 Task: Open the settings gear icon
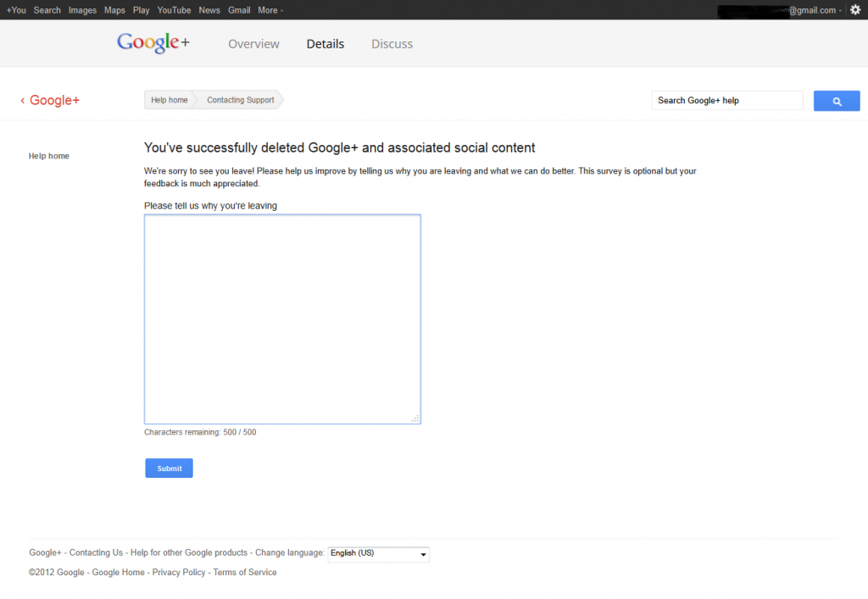click(x=855, y=9)
